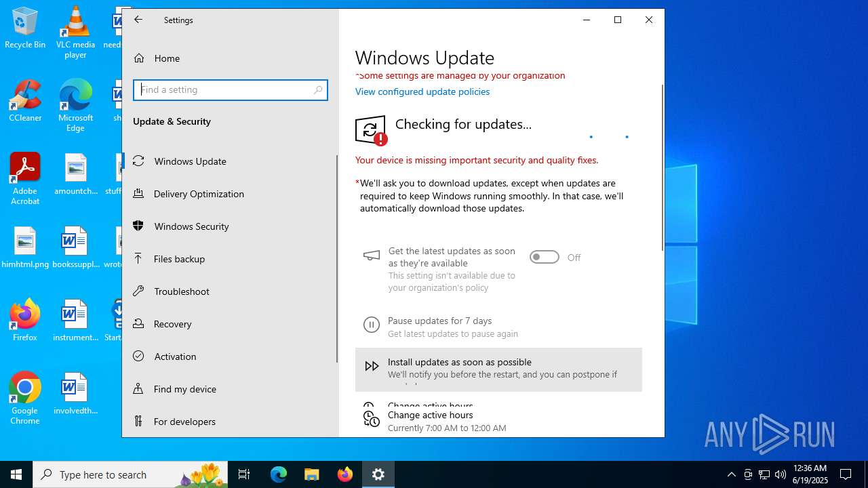
Task: Select the Files backup arrow icon
Action: (x=138, y=258)
